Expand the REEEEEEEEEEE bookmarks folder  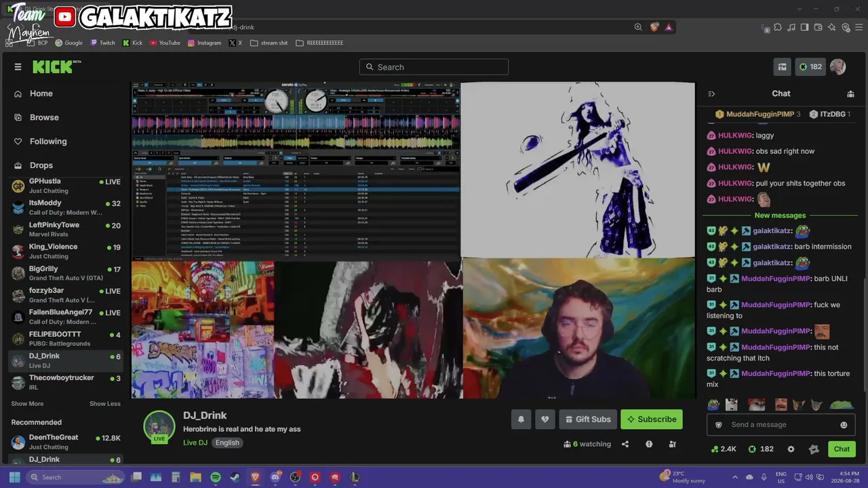pyautogui.click(x=319, y=43)
